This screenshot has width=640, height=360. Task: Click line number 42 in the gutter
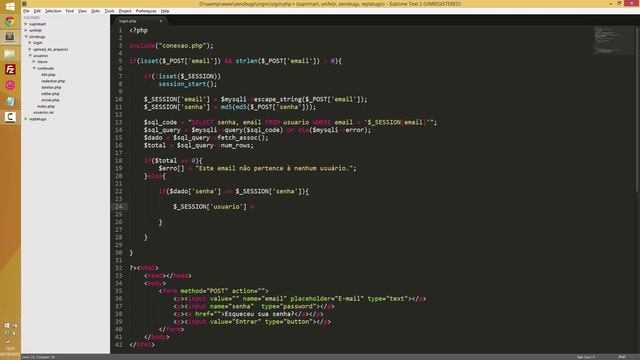[118, 344]
